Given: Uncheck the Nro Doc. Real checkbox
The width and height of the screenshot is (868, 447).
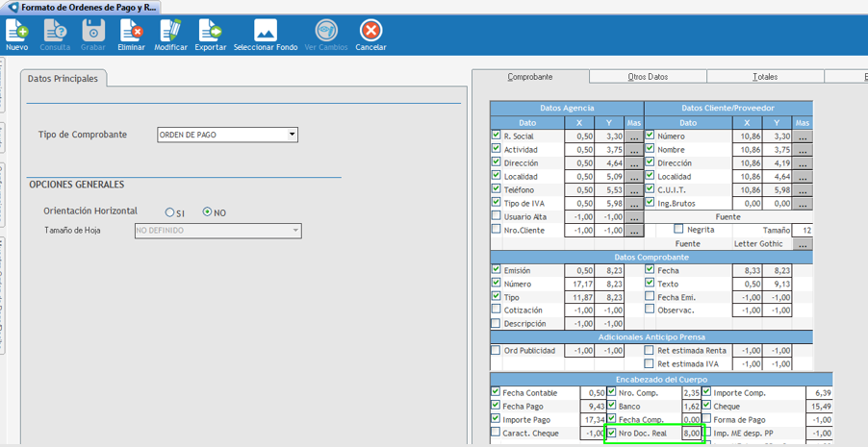Looking at the screenshot, I should (612, 434).
